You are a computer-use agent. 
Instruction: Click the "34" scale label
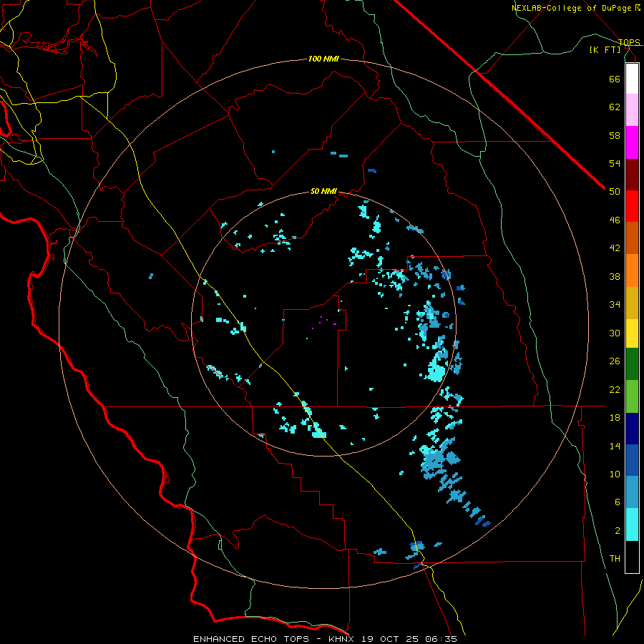point(615,305)
